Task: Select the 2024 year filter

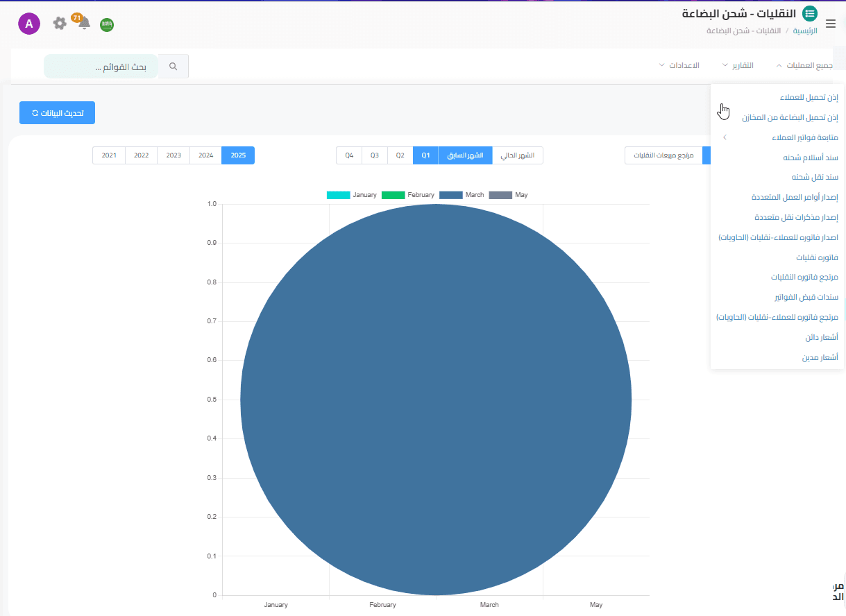Action: coord(205,155)
